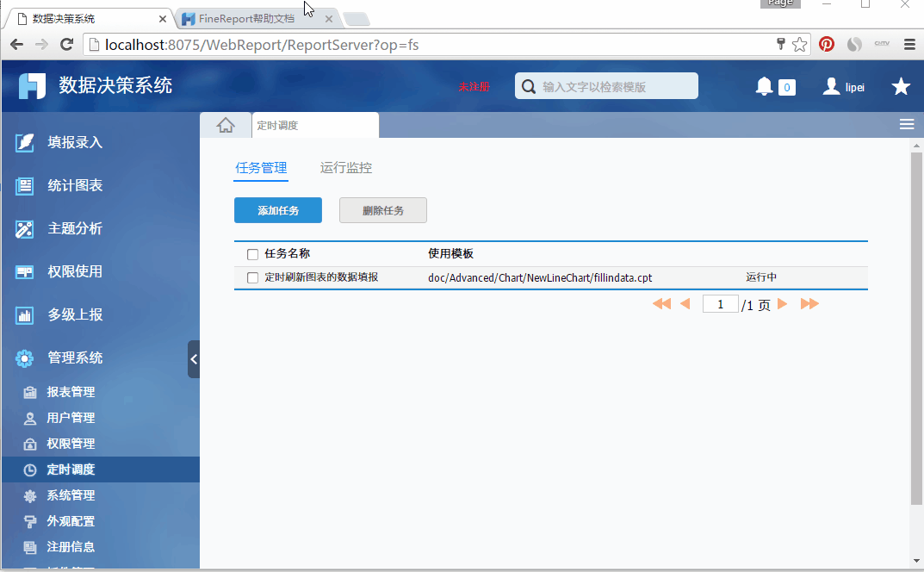The image size is (924, 572).
Task: Click the 注册信息 icon
Action: tap(30, 547)
